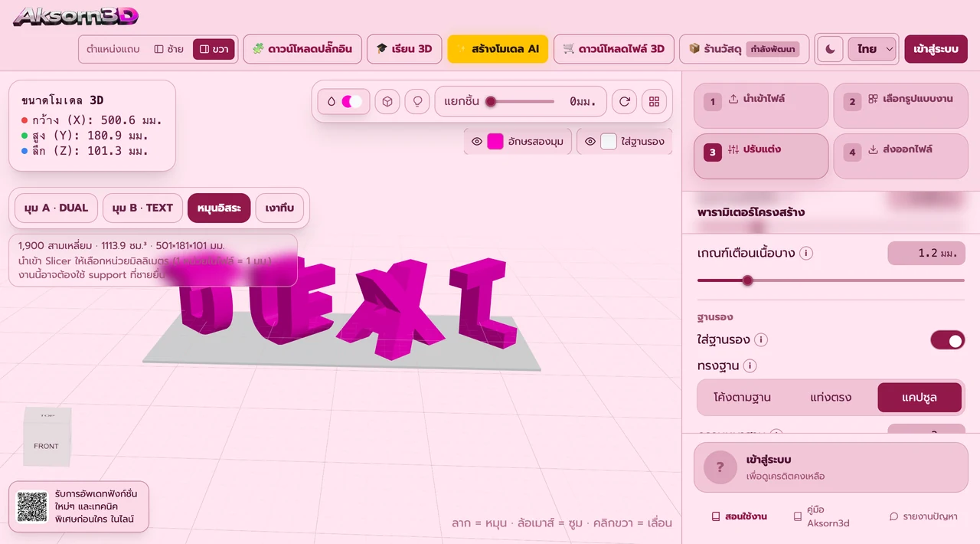Set tab position to ซ้าย
Viewport: 980px width, 544px height.
click(169, 49)
